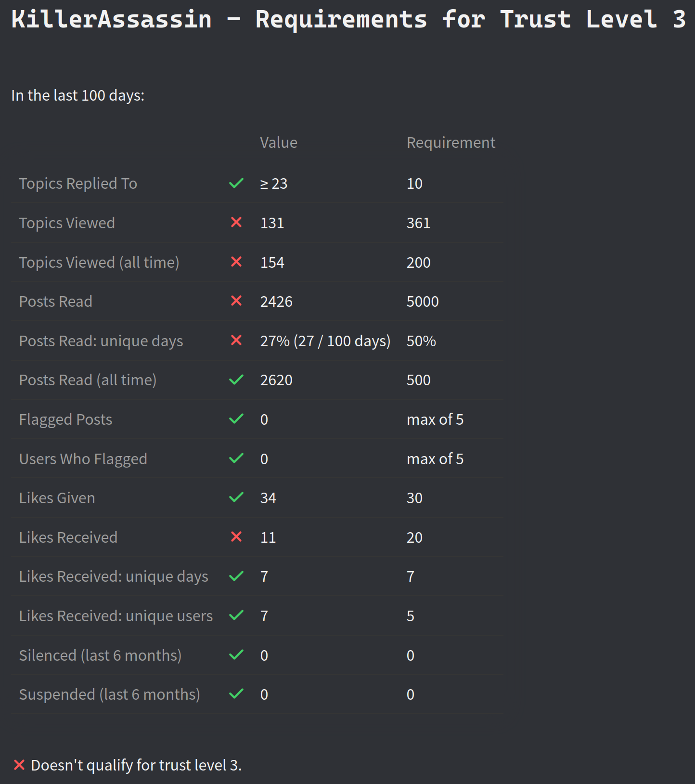Click the red X beside Likes Received 11
This screenshot has width=695, height=784.
point(236,537)
